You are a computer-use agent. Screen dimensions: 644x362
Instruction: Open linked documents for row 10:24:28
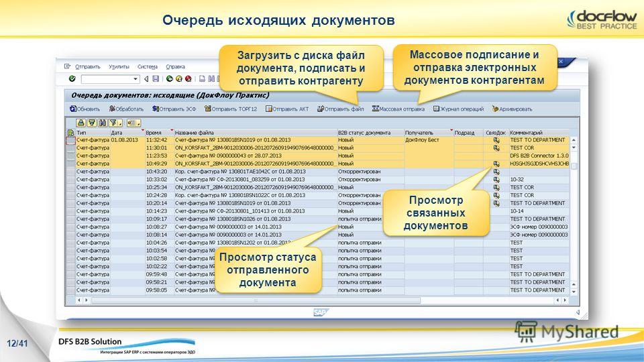(x=496, y=195)
